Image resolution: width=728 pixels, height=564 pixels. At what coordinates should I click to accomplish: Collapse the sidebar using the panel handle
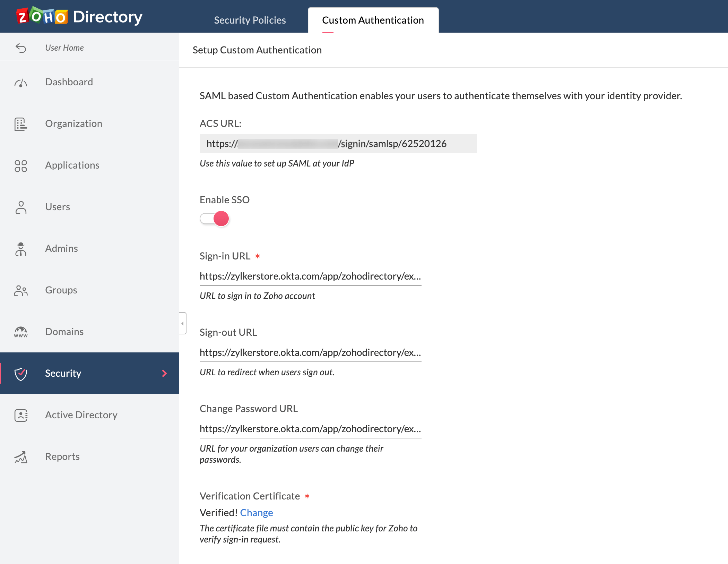click(x=182, y=323)
